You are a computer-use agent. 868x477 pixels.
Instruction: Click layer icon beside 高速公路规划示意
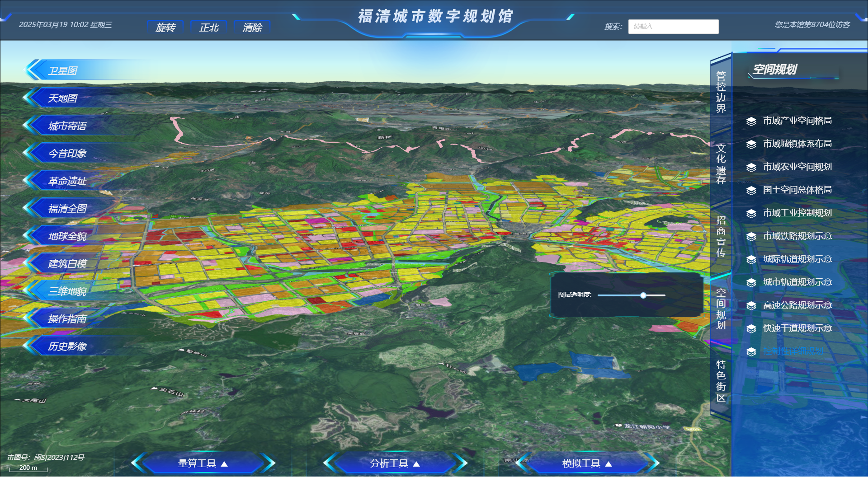pyautogui.click(x=751, y=306)
